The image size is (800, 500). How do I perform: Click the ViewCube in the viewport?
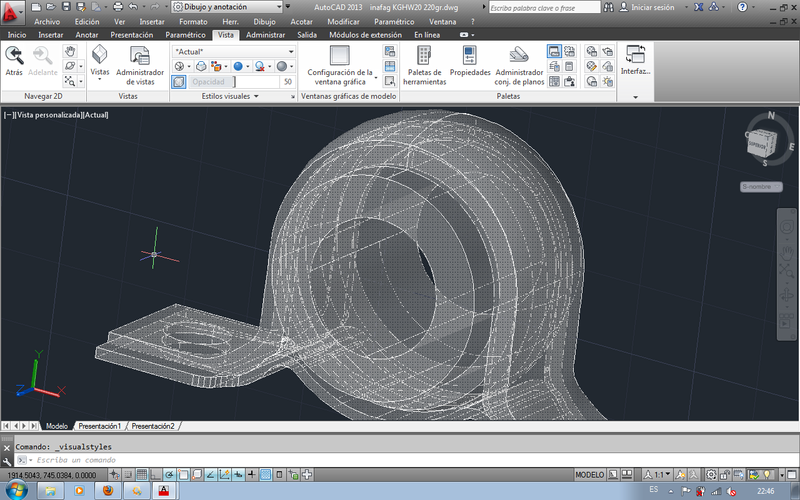762,142
